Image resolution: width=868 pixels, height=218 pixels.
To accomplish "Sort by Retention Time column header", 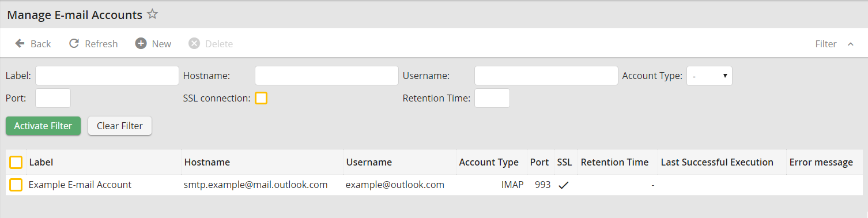I will pos(614,163).
